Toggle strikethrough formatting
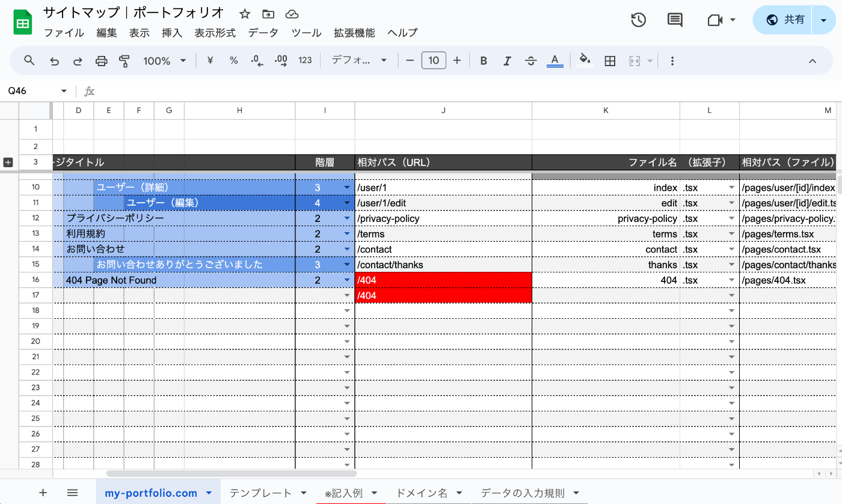This screenshot has width=842, height=504. pyautogui.click(x=530, y=61)
